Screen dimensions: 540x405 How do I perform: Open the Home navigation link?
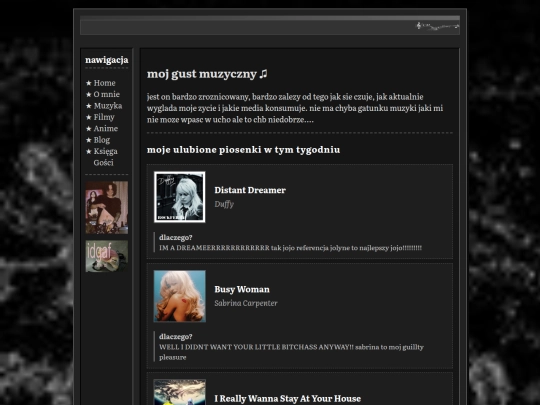click(x=104, y=83)
